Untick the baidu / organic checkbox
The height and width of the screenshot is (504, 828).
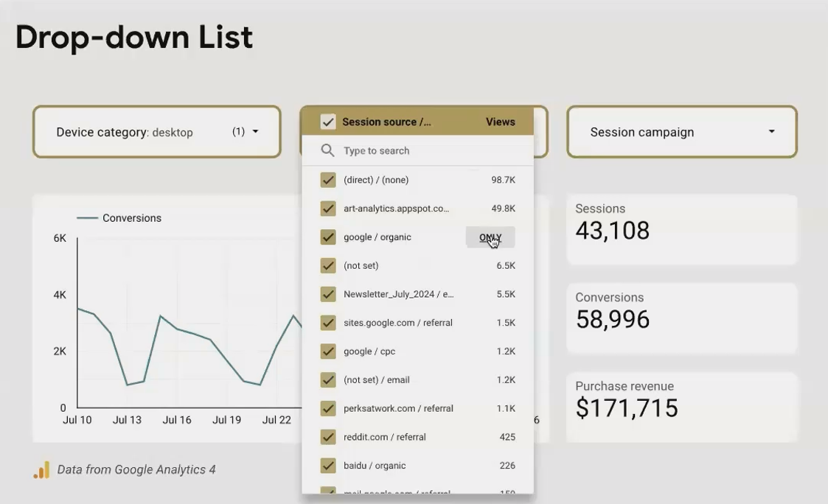tap(328, 466)
